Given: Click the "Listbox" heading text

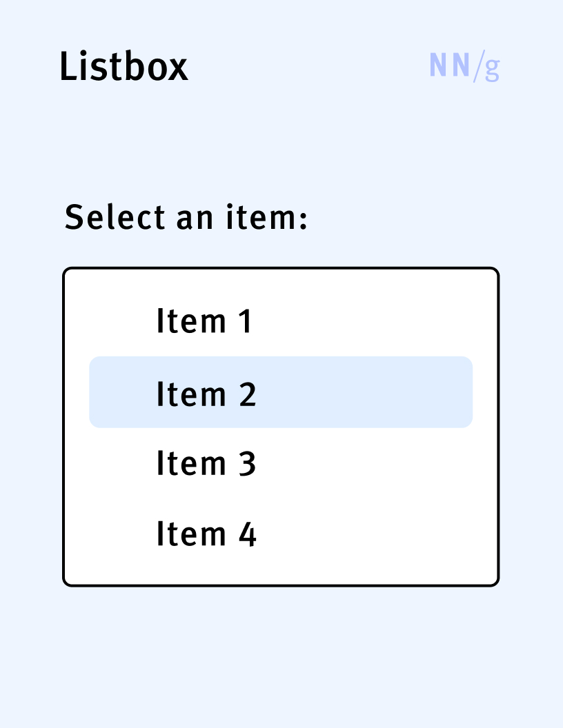Looking at the screenshot, I should [x=124, y=67].
